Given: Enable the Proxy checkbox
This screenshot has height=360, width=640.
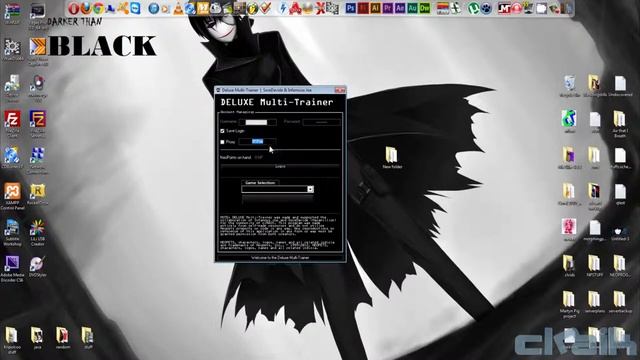Looking at the screenshot, I should pyautogui.click(x=222, y=142).
